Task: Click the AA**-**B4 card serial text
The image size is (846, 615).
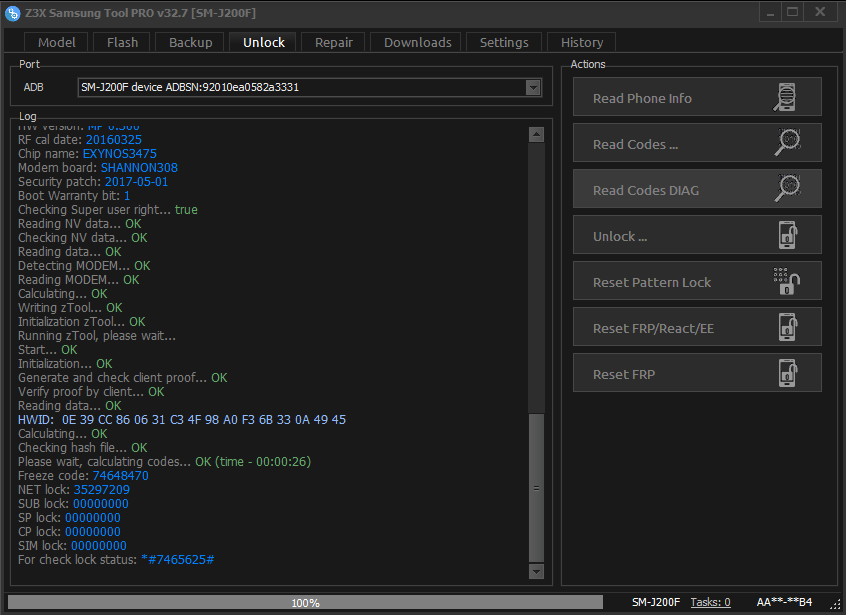Action: (784, 602)
